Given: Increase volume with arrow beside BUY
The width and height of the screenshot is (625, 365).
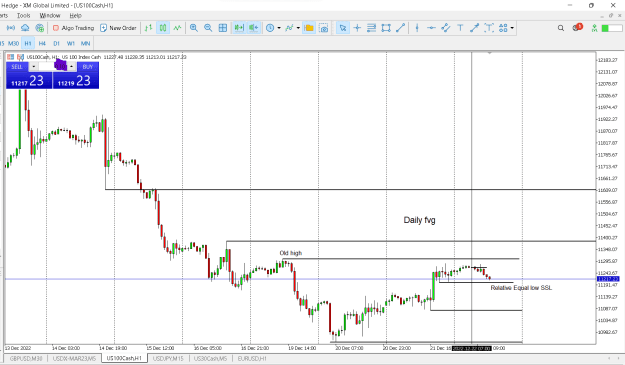Looking at the screenshot, I should coord(72,67).
